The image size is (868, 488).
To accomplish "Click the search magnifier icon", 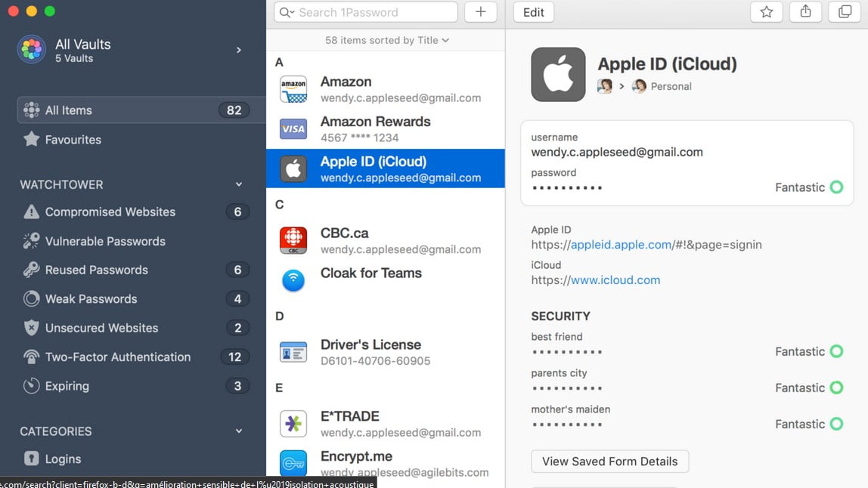I will (286, 12).
